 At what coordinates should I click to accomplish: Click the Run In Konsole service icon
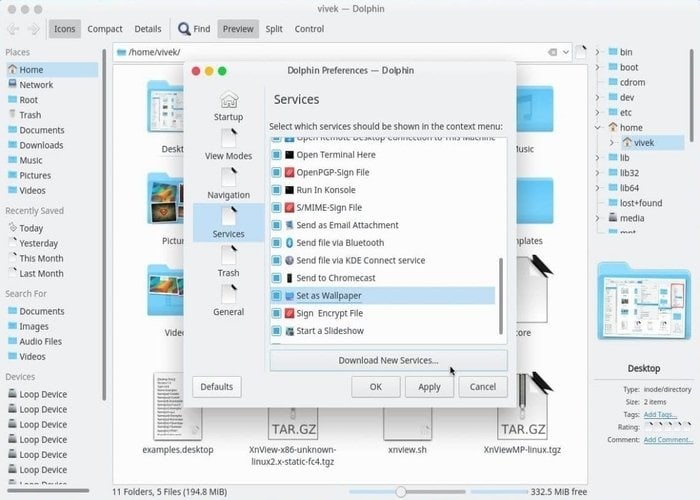point(289,190)
